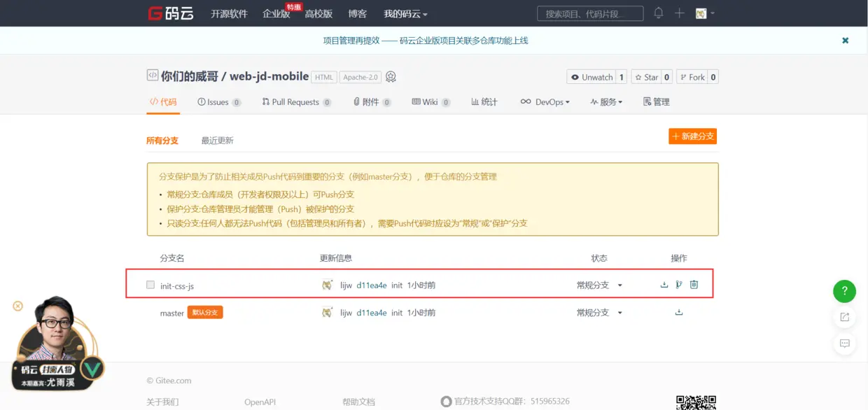Tick the init-css-js branch checkbox
This screenshot has width=868, height=410.
(x=150, y=285)
